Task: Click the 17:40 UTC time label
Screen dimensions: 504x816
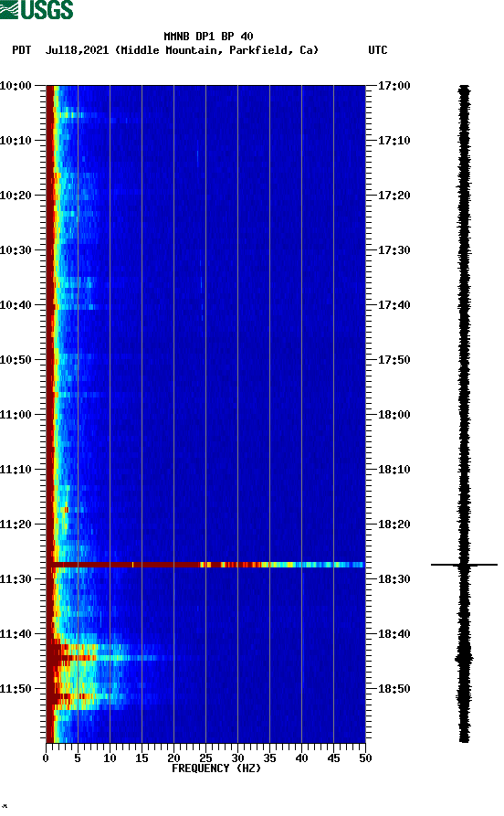Action: [394, 305]
